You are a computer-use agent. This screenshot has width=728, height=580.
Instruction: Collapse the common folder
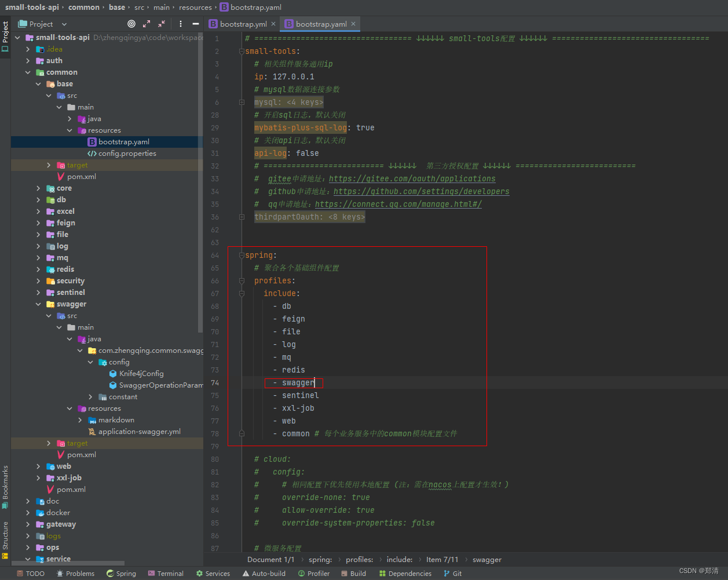pos(28,72)
